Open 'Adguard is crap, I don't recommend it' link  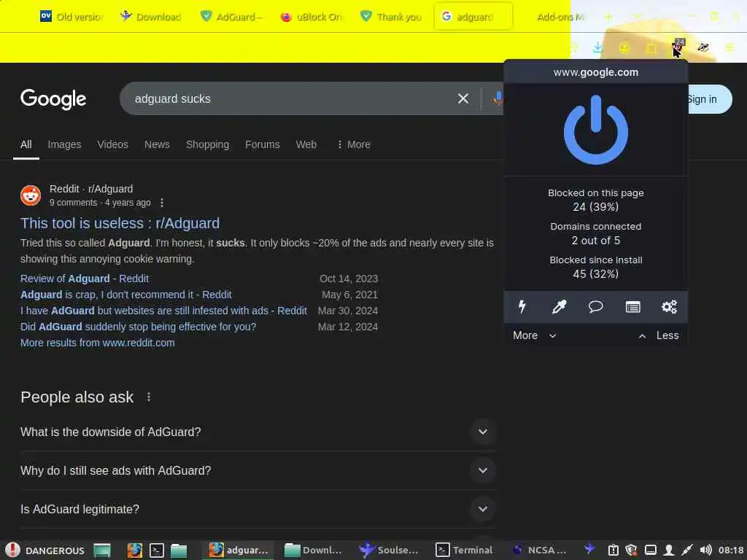[x=125, y=295]
